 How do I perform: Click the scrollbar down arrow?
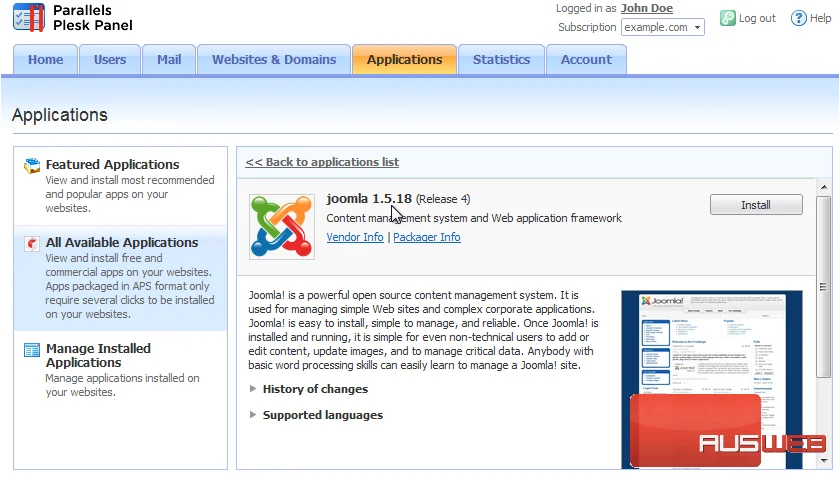[824, 460]
